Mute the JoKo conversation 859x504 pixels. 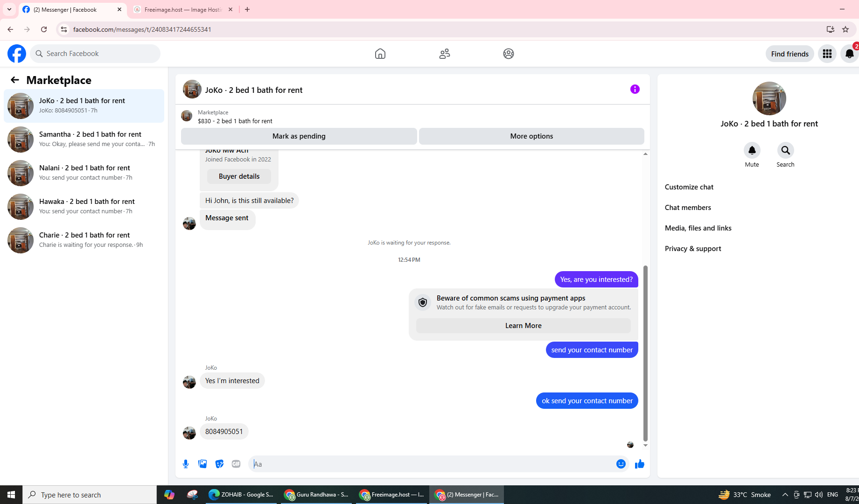click(x=752, y=150)
